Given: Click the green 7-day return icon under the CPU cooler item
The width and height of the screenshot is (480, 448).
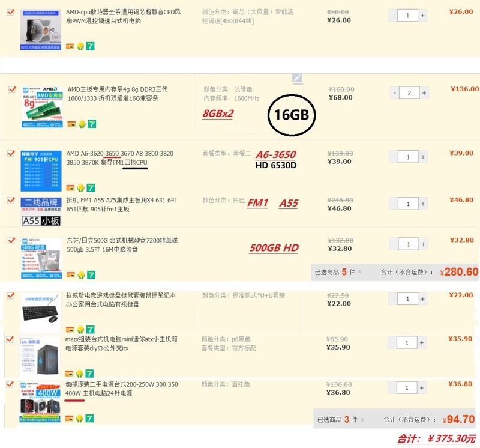Looking at the screenshot, I should [91, 46].
